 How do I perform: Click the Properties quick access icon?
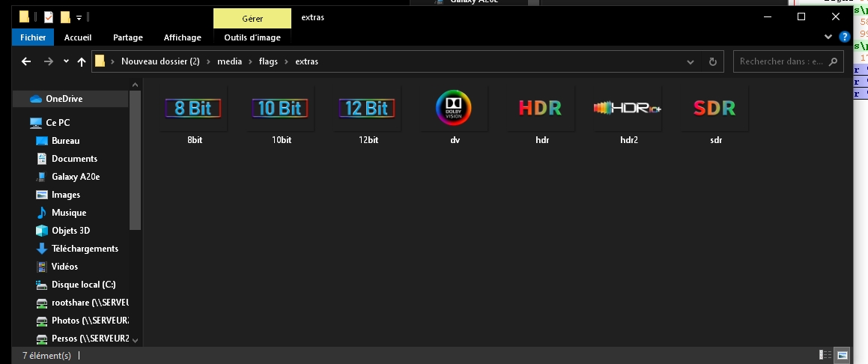click(49, 17)
